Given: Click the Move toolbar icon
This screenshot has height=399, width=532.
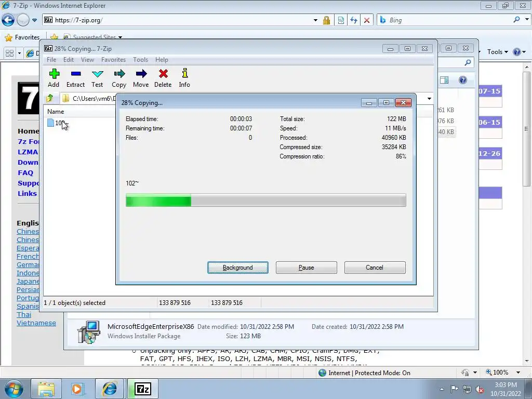Looking at the screenshot, I should [141, 78].
